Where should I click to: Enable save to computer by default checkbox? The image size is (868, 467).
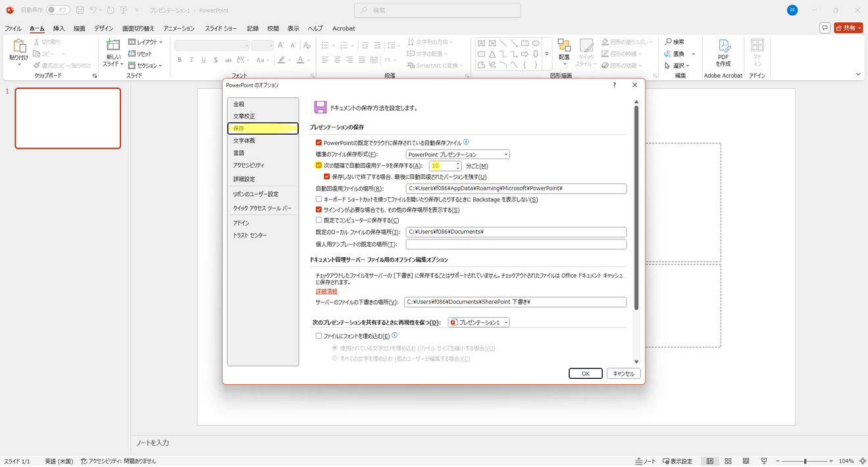click(319, 220)
